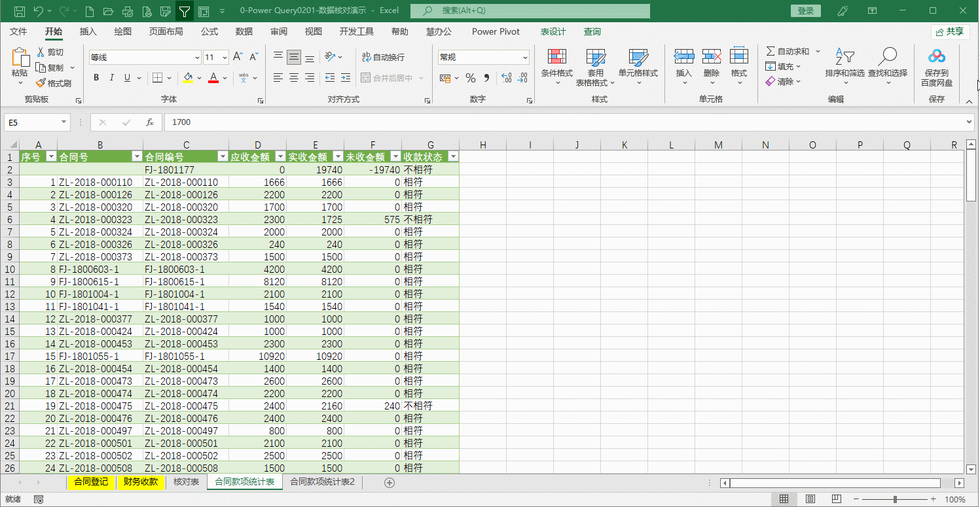Toggle bold formatting
This screenshot has width=980, height=507.
pyautogui.click(x=96, y=78)
